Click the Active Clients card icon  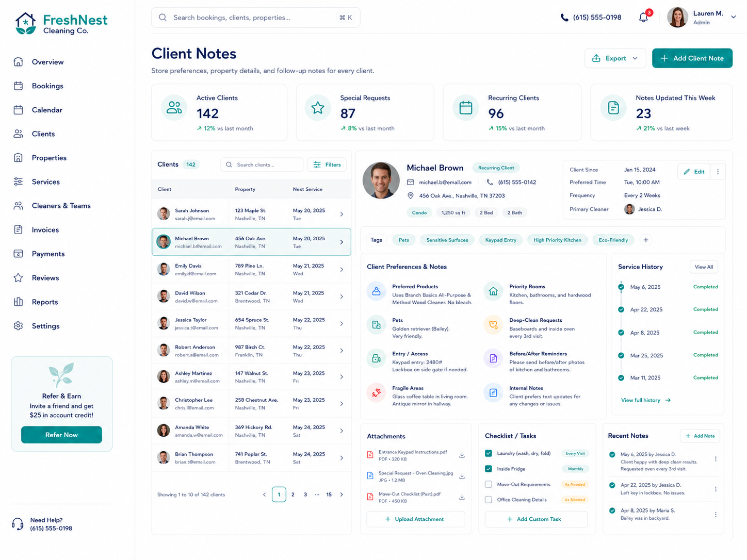tap(174, 107)
